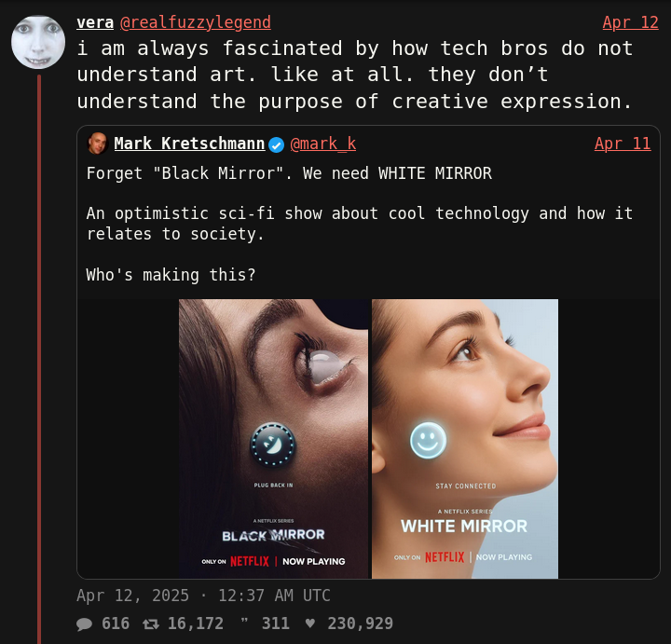Visit the @realfuzzylegend handle link
671x644 pixels.
[x=196, y=22]
